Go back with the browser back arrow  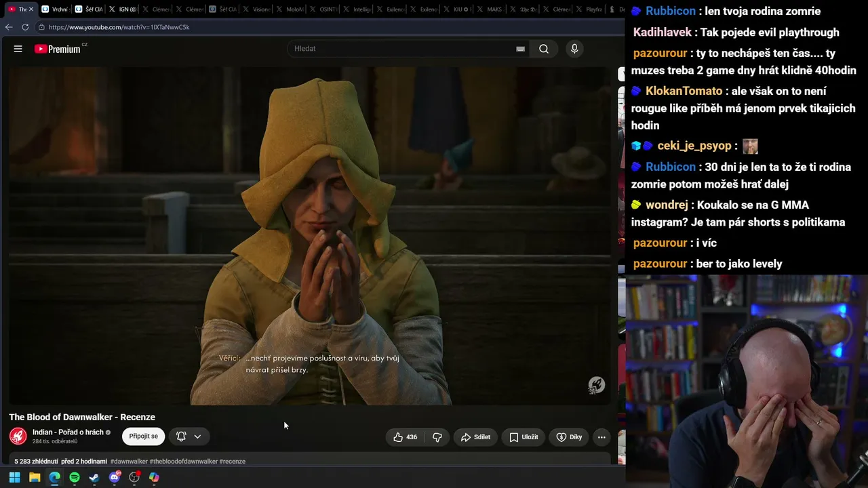9,27
